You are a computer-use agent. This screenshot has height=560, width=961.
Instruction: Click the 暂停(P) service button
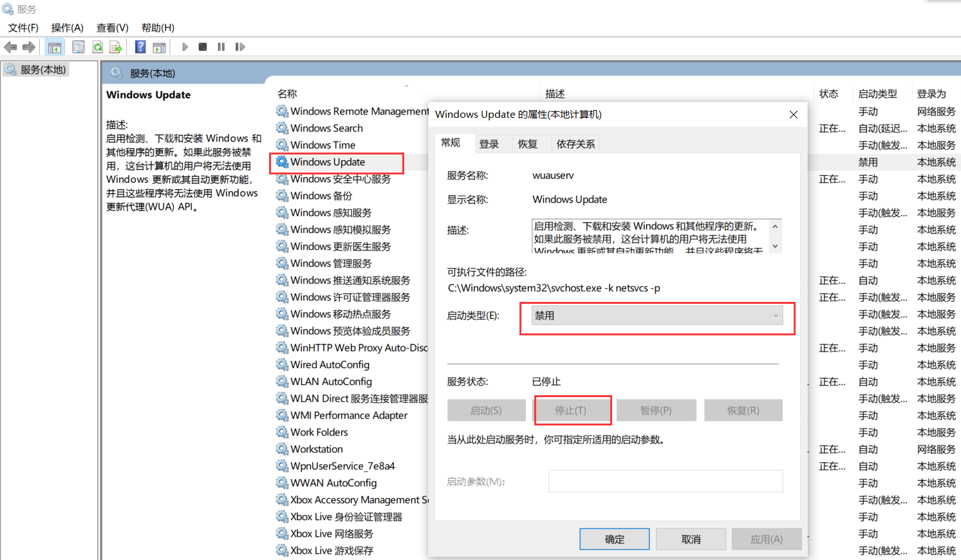(x=657, y=410)
